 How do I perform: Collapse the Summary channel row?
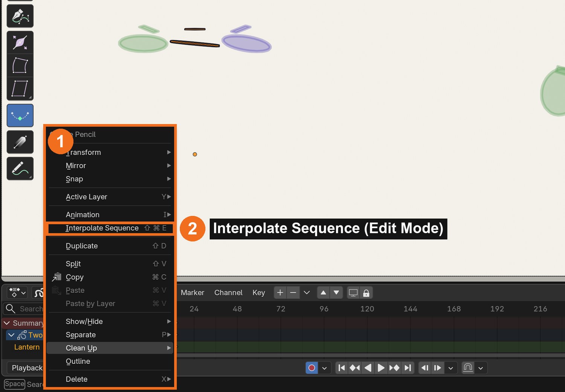(x=7, y=323)
